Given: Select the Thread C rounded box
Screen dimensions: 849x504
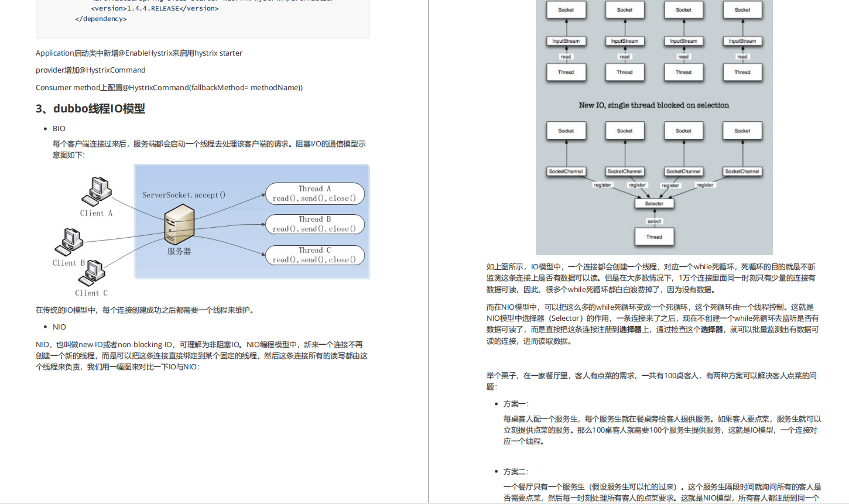Looking at the screenshot, I should coord(315,255).
